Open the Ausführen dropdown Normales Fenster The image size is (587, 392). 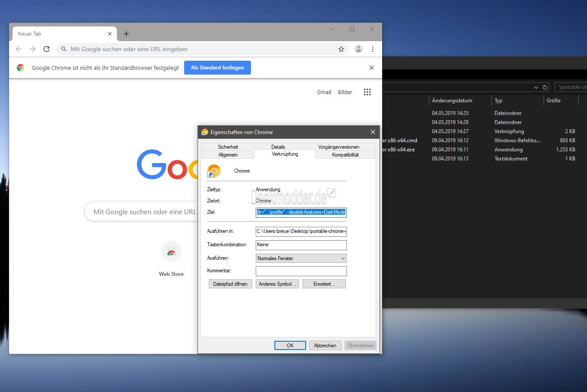tap(301, 258)
